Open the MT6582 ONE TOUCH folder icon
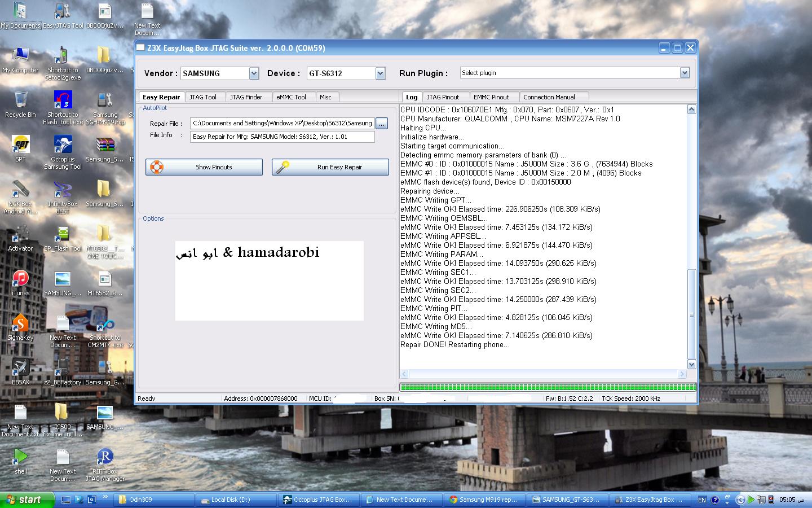 105,242
